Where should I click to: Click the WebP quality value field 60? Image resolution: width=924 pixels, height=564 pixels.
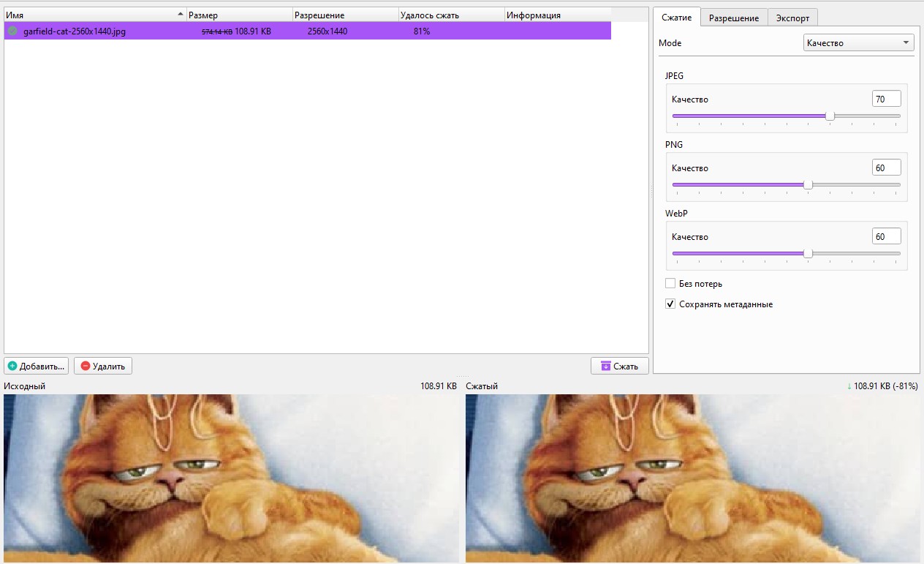pos(887,236)
